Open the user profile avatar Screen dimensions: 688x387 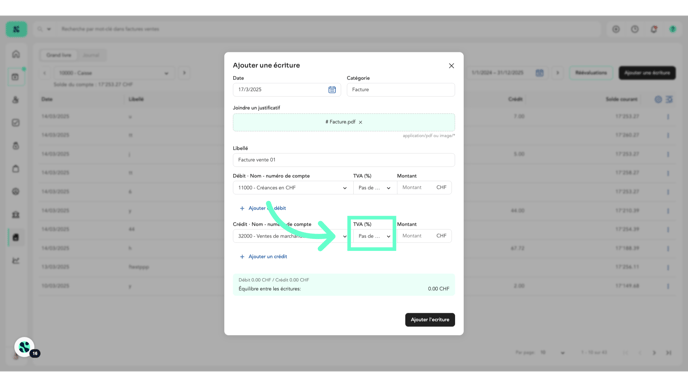coord(673,29)
